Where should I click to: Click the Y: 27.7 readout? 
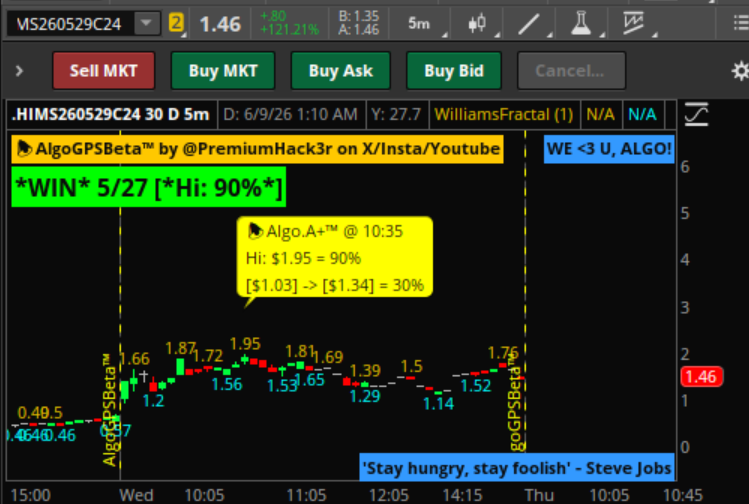[x=396, y=115]
